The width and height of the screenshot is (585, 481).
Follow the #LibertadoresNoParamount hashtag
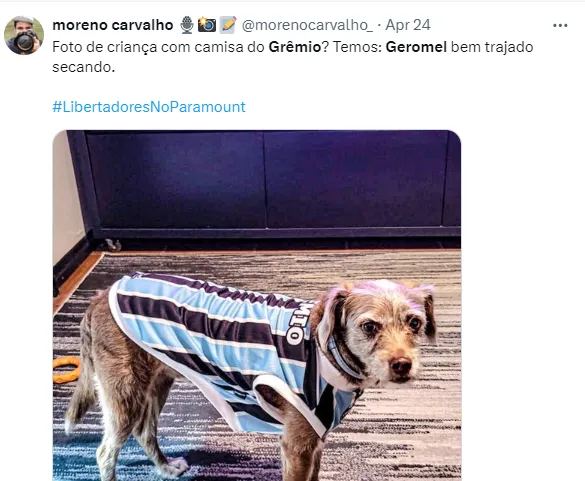pyautogui.click(x=149, y=107)
